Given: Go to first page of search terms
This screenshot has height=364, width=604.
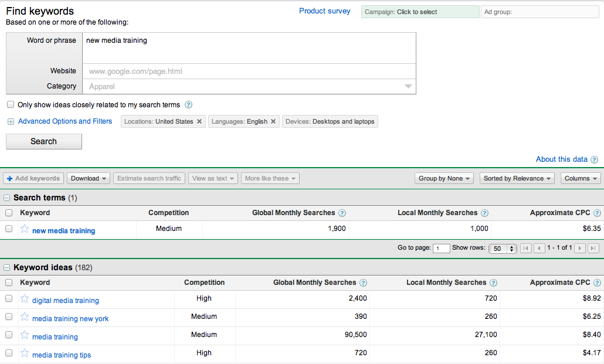Looking at the screenshot, I should click(526, 248).
